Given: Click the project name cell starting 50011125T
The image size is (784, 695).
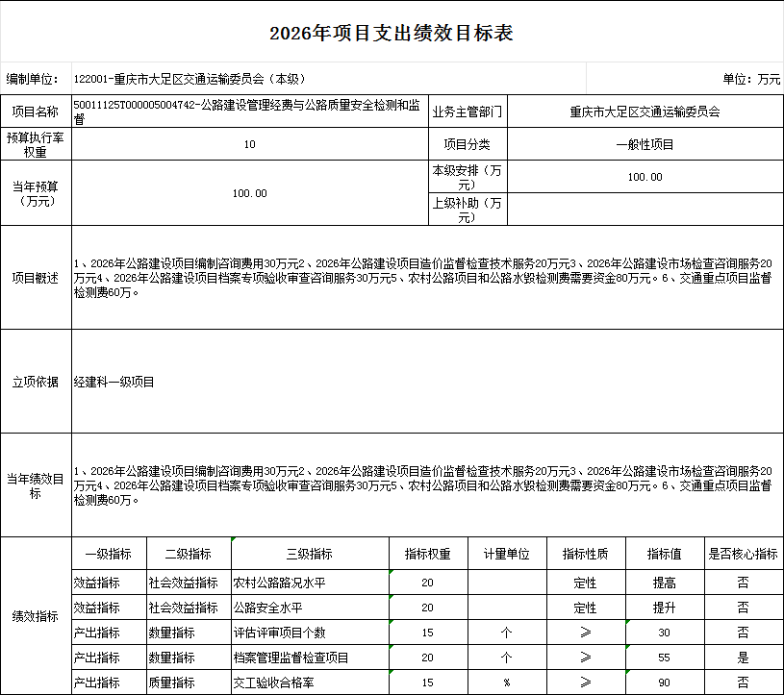Looking at the screenshot, I should click(x=245, y=112).
